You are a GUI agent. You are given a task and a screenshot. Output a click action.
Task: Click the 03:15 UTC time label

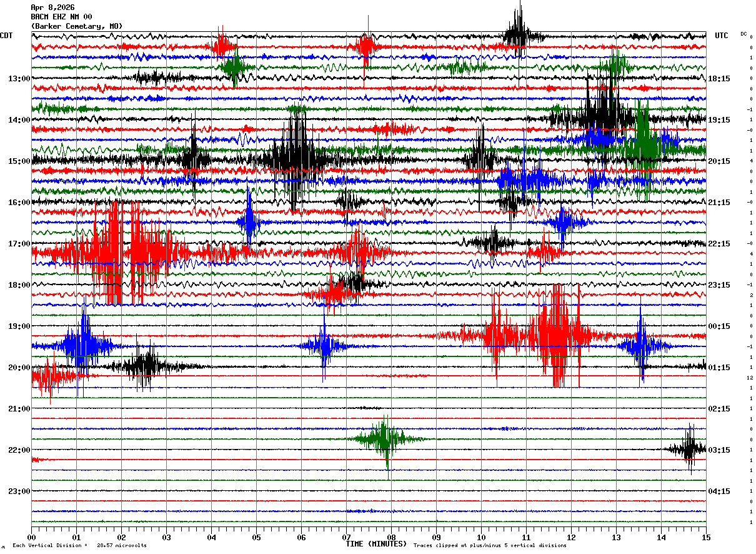(719, 450)
